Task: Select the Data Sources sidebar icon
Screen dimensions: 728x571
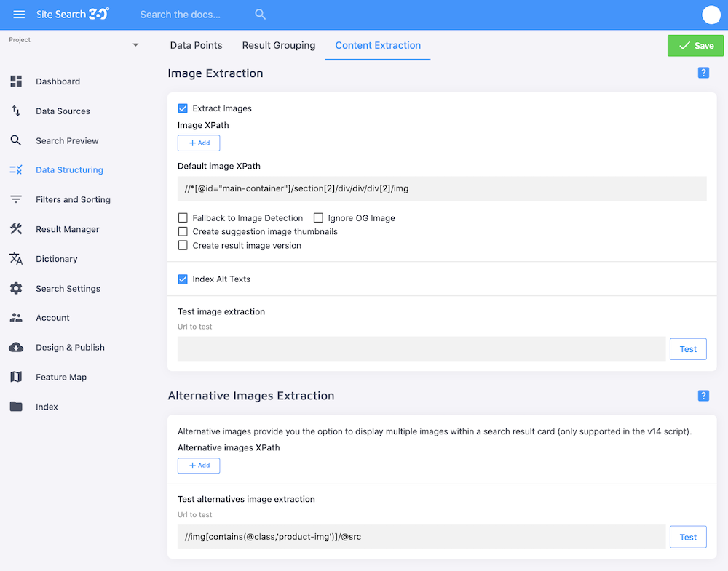Action: pyautogui.click(x=63, y=111)
